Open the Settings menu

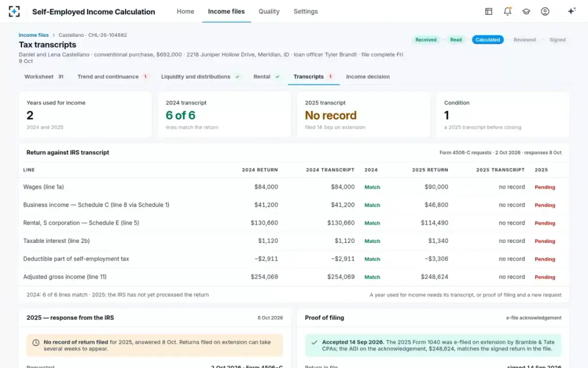click(306, 11)
